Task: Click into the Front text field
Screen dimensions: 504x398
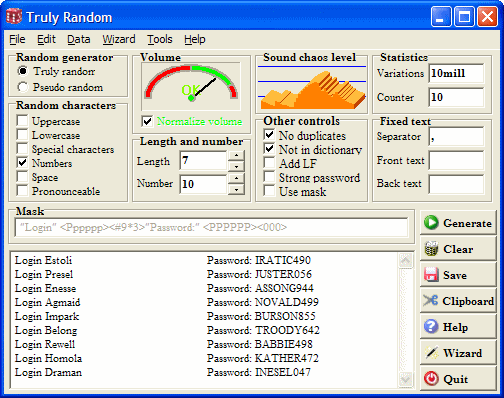Action: click(456, 160)
